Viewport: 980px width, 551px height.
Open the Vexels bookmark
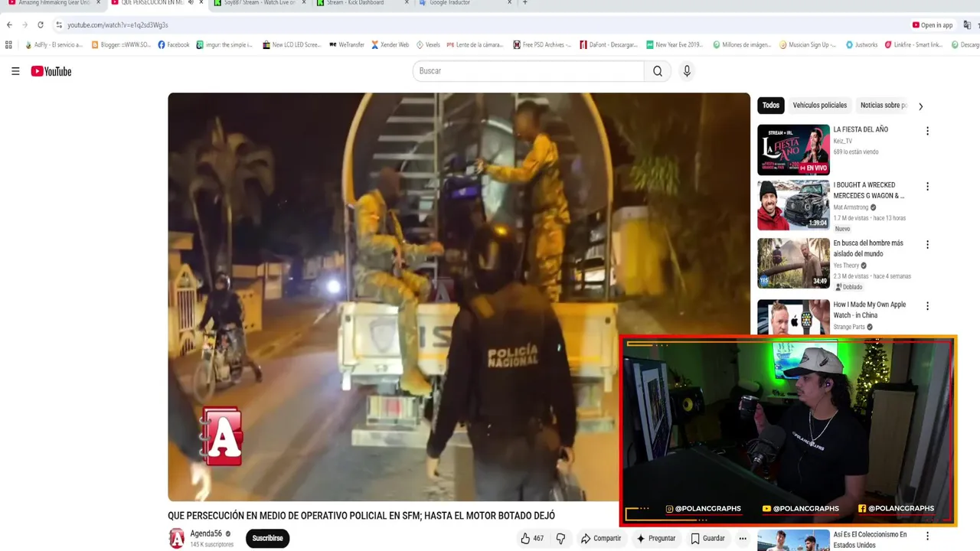428,45
